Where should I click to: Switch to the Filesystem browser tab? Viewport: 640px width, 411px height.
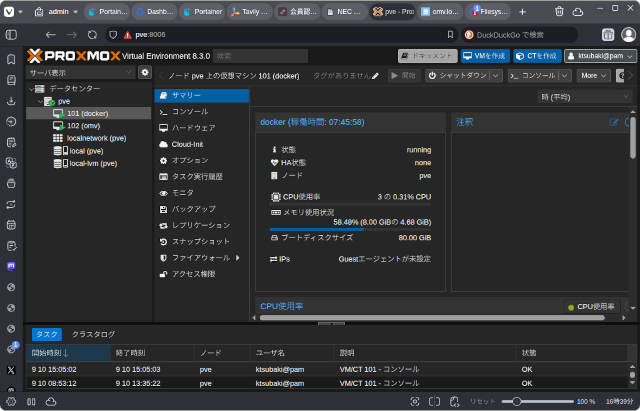(x=488, y=12)
